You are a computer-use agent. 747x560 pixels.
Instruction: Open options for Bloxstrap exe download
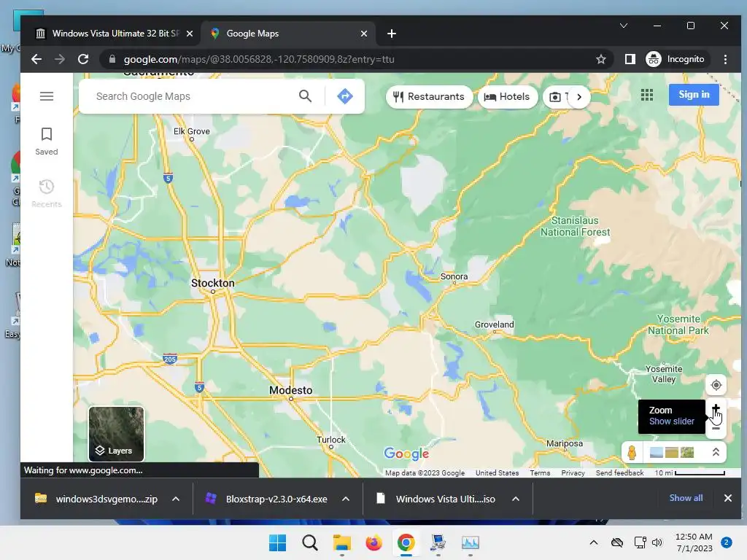pyautogui.click(x=346, y=499)
